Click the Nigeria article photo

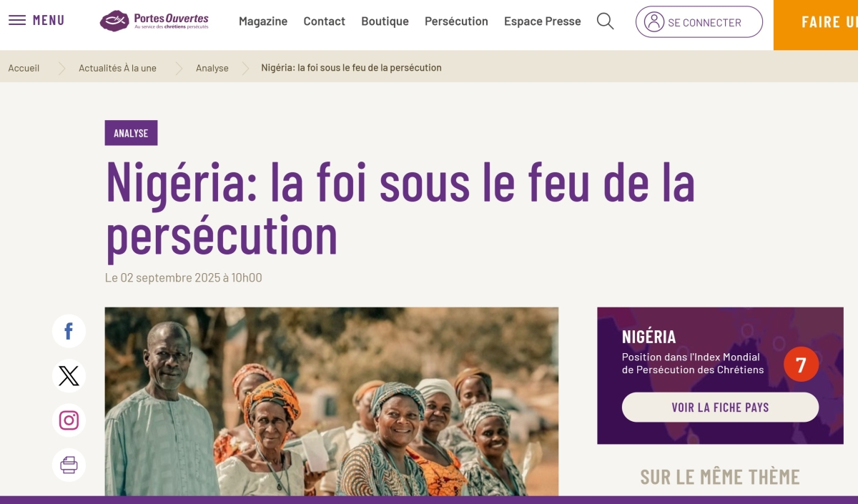[x=332, y=402]
